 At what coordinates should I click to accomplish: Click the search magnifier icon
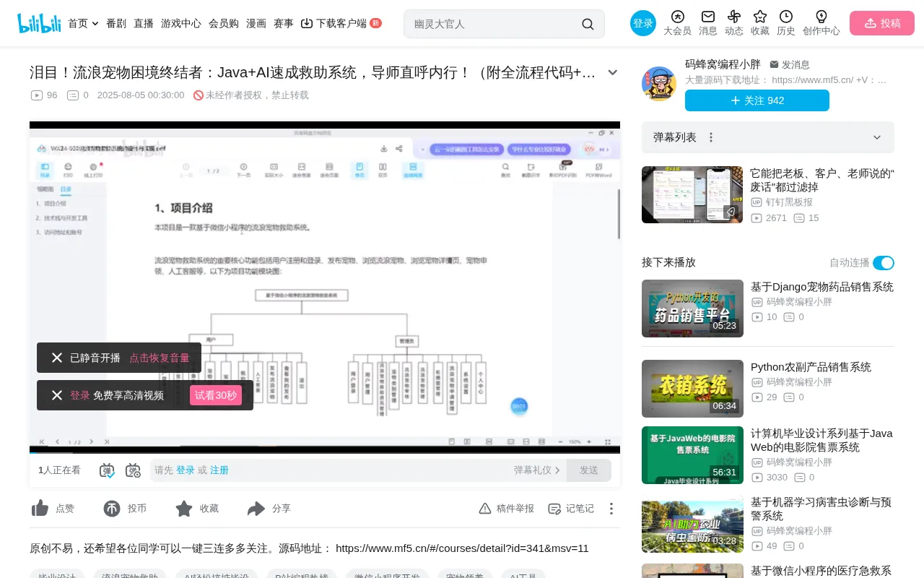click(x=588, y=24)
